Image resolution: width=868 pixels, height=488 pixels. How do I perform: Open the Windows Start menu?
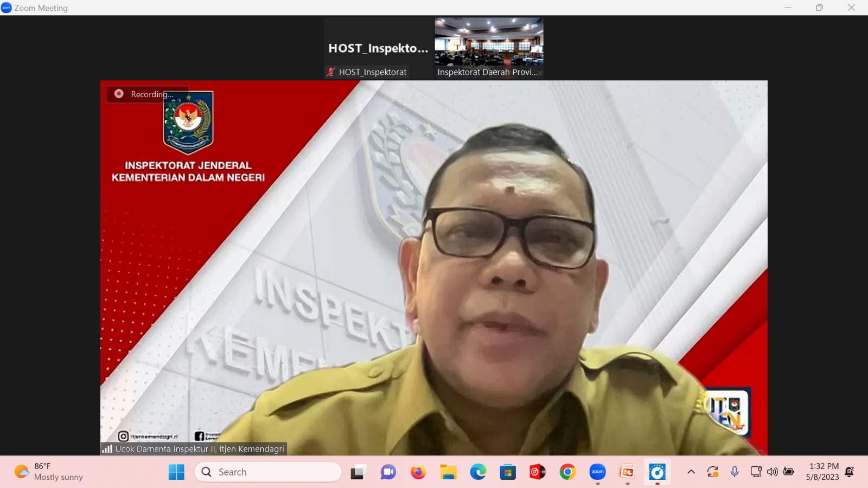tap(176, 472)
